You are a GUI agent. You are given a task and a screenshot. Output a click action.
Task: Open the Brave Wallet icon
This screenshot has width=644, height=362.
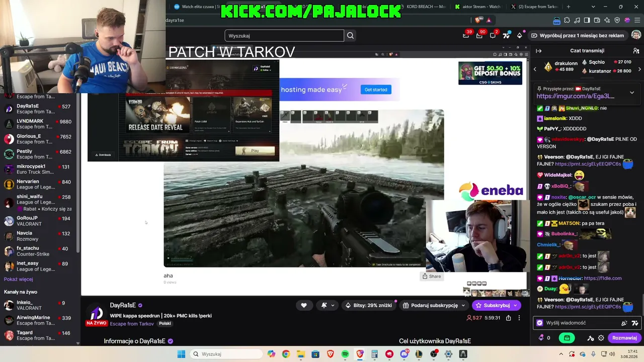(x=597, y=20)
